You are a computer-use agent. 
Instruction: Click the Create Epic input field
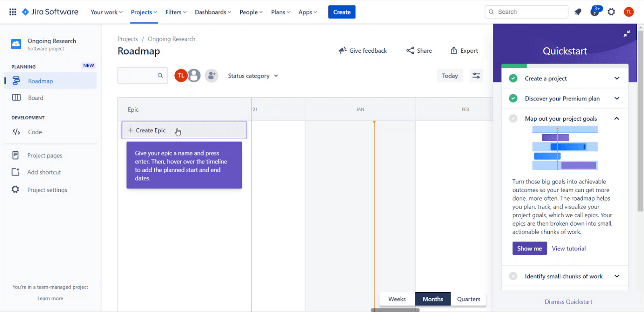pos(184,130)
